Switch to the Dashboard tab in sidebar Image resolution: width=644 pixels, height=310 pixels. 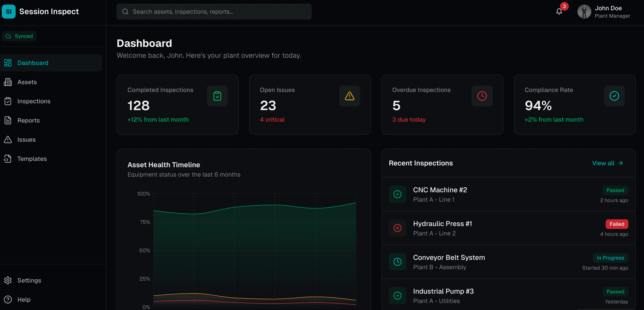(33, 63)
